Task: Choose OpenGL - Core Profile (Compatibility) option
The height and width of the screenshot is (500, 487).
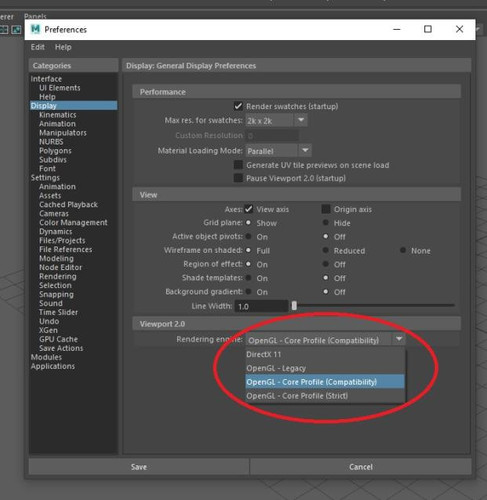Action: pyautogui.click(x=325, y=382)
